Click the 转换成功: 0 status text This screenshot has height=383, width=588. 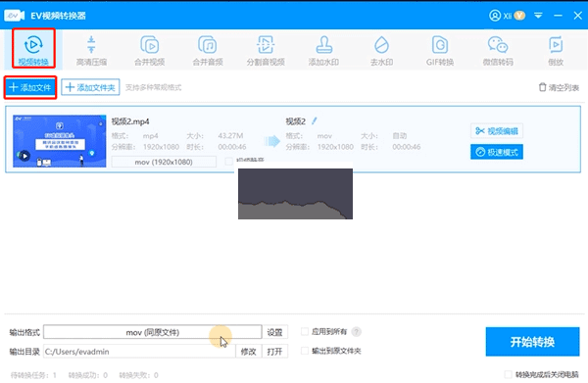tap(88, 375)
